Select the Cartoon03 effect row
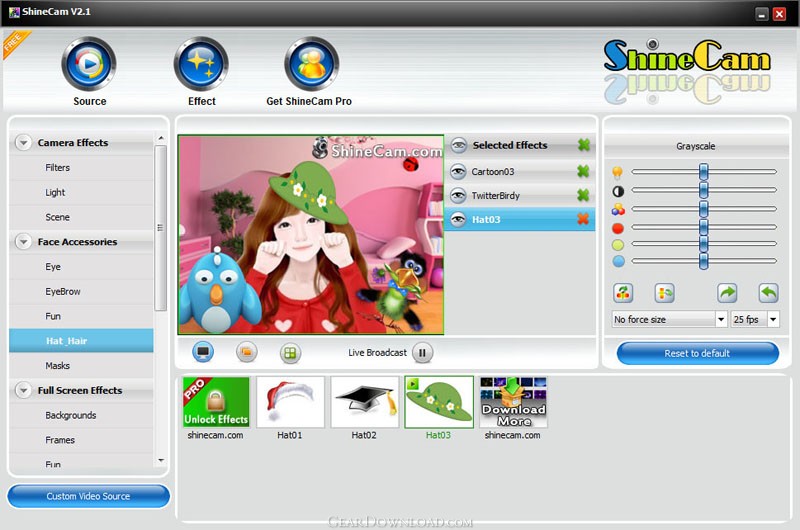Viewport: 800px width, 530px height. tap(520, 171)
